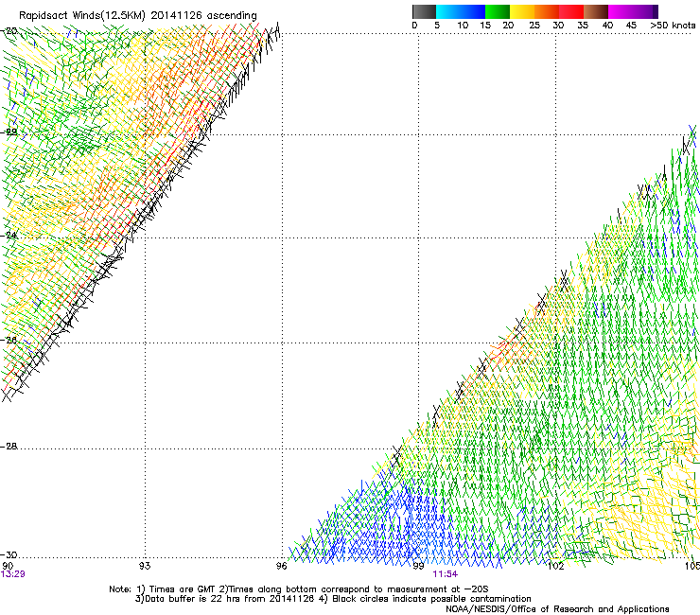Click the longitude axis label '96'

[x=281, y=566]
